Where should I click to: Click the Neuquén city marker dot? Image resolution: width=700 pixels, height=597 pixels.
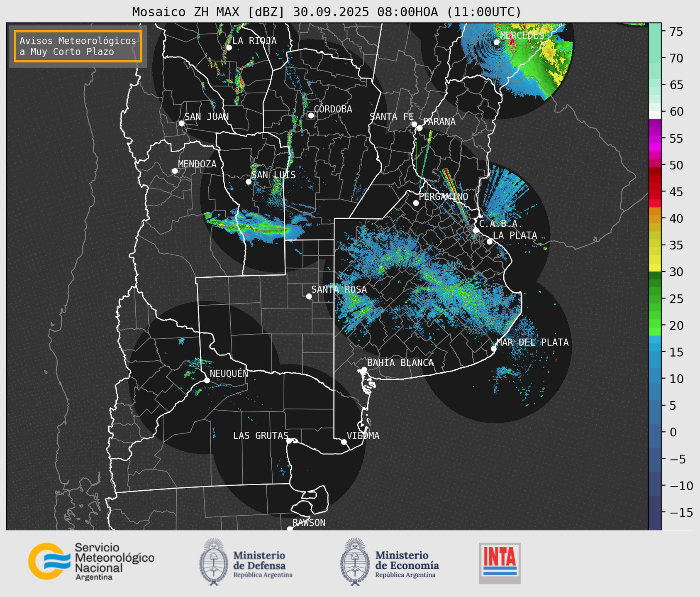tap(207, 380)
